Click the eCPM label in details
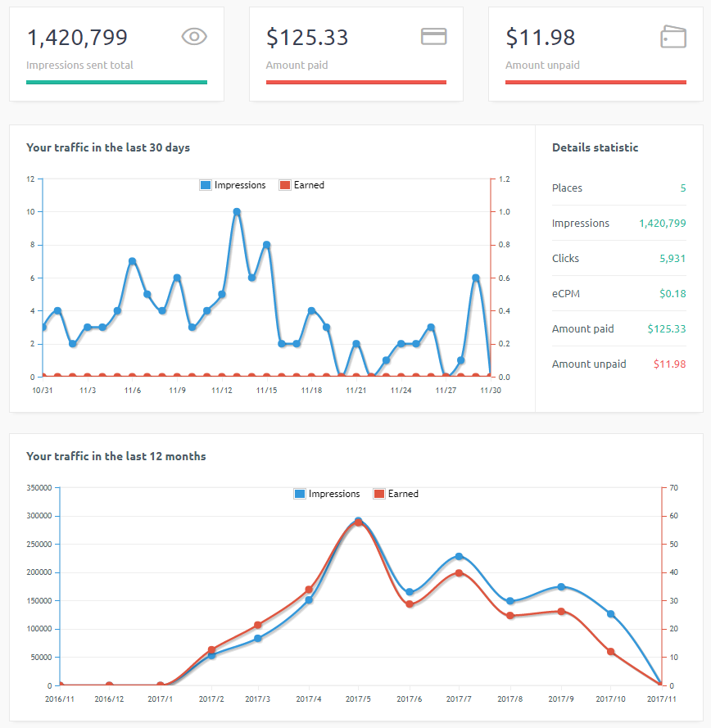 point(566,294)
